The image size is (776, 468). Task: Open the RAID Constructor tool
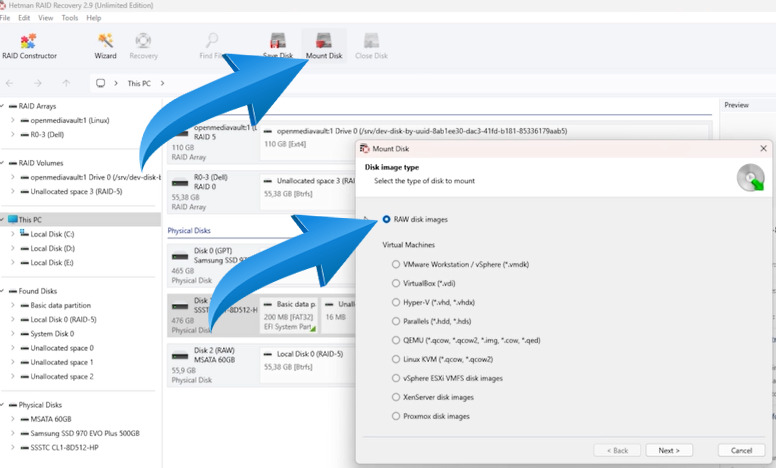(x=29, y=47)
